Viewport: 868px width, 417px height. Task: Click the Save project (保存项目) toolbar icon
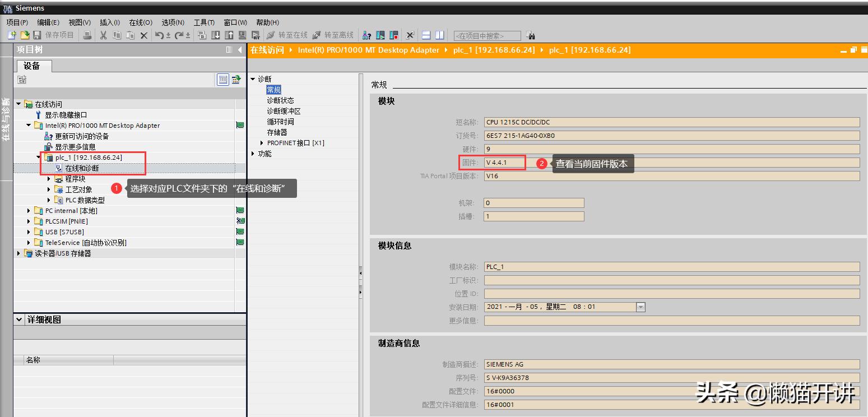click(x=36, y=35)
